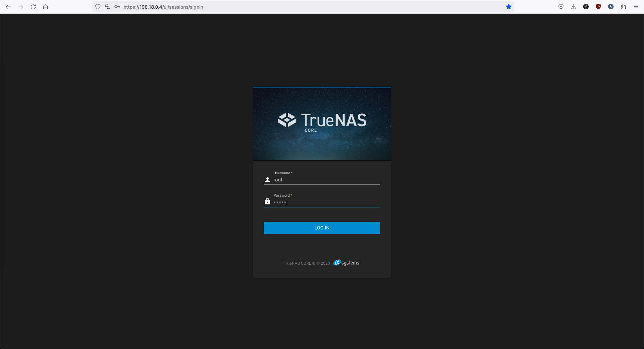Reload the TrueNAS sign-in page
This screenshot has height=349, width=644.
click(33, 7)
